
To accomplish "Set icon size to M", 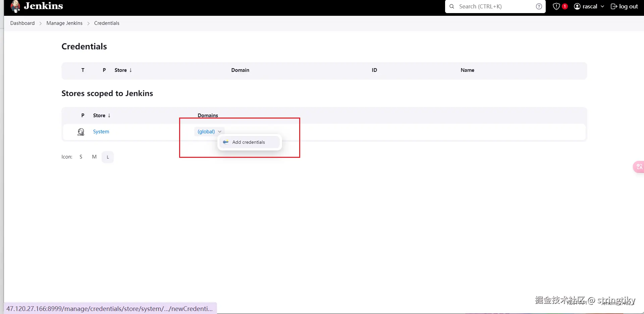I will click(x=94, y=157).
